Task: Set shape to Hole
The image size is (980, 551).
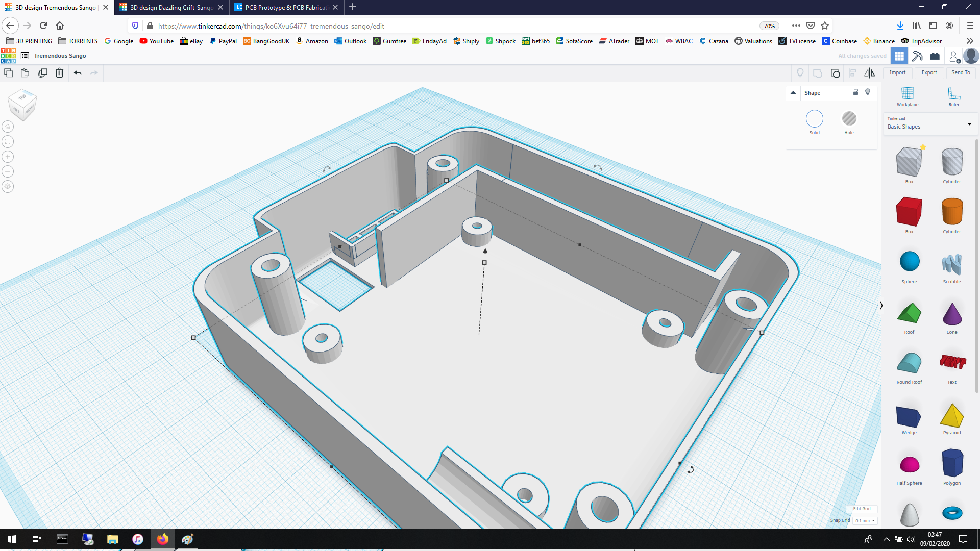Action: click(x=849, y=119)
